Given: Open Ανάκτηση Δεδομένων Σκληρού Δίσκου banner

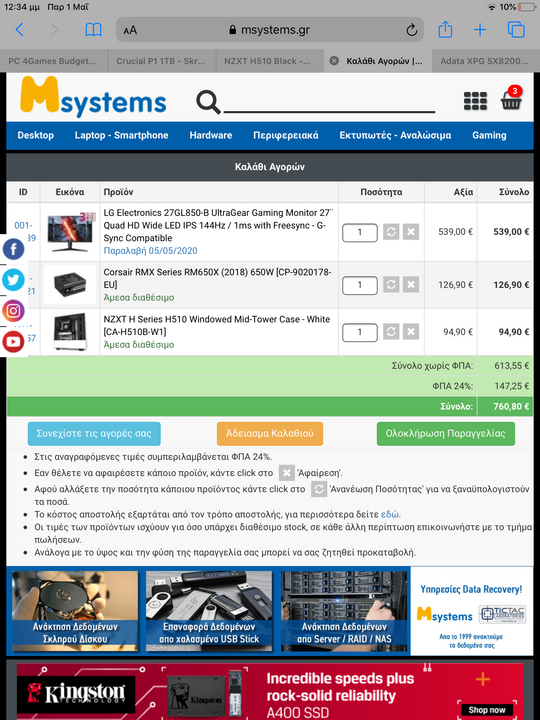Looking at the screenshot, I should click(x=75, y=611).
